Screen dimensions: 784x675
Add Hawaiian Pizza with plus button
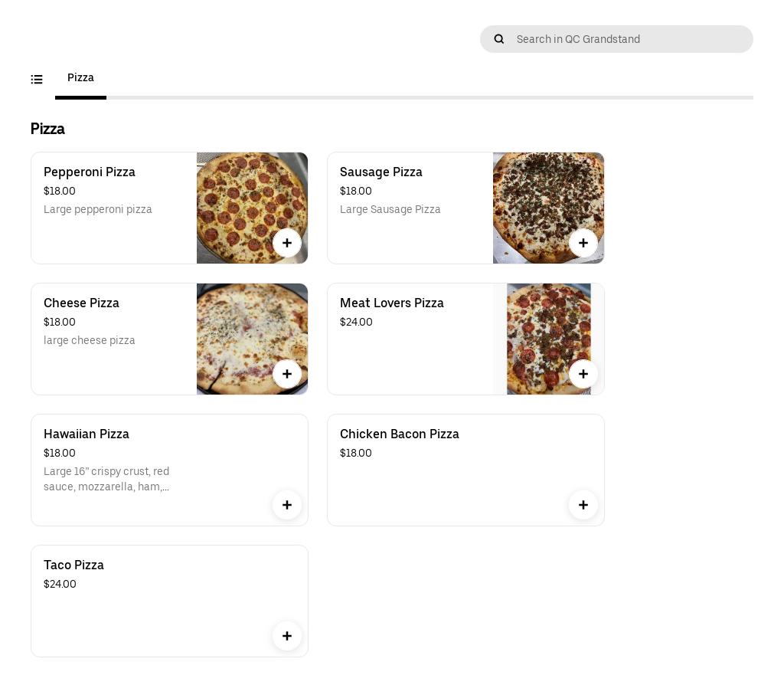coord(287,505)
